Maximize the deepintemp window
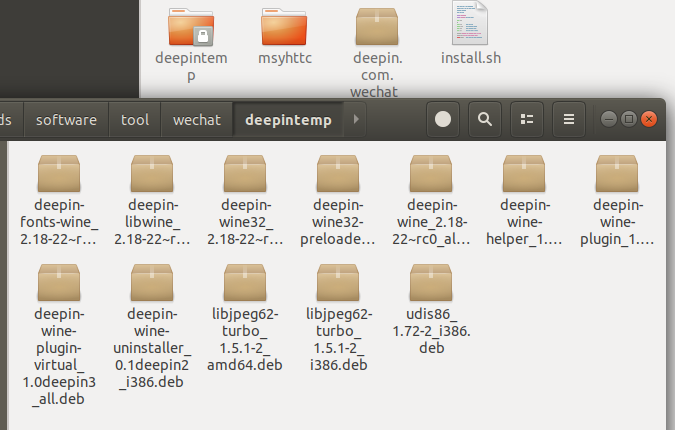 (629, 119)
